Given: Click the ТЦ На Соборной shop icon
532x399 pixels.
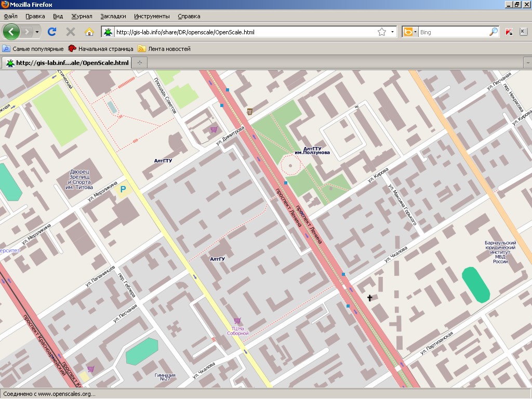Looking at the screenshot, I should click(x=237, y=321).
